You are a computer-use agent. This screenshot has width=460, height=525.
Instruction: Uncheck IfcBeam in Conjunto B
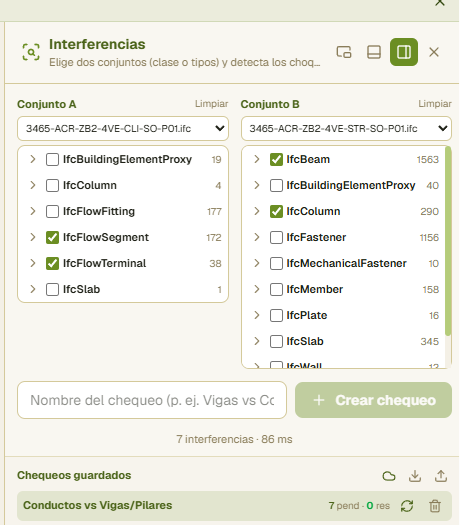276,160
